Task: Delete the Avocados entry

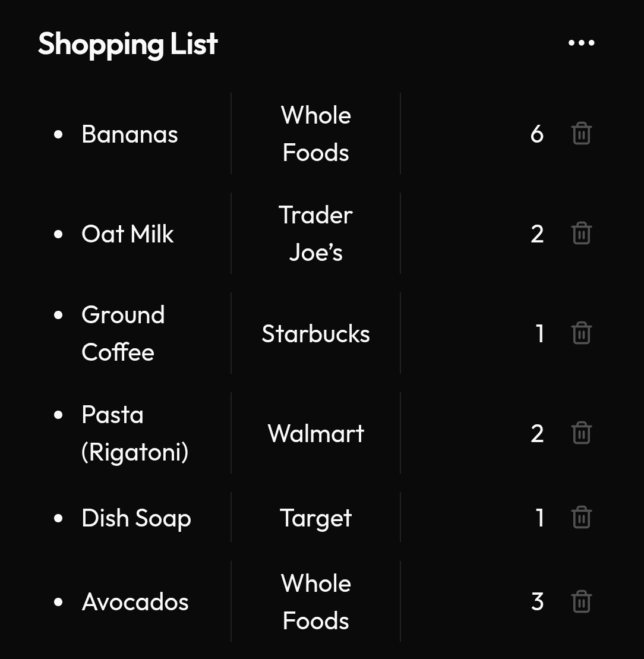Action: 582,601
